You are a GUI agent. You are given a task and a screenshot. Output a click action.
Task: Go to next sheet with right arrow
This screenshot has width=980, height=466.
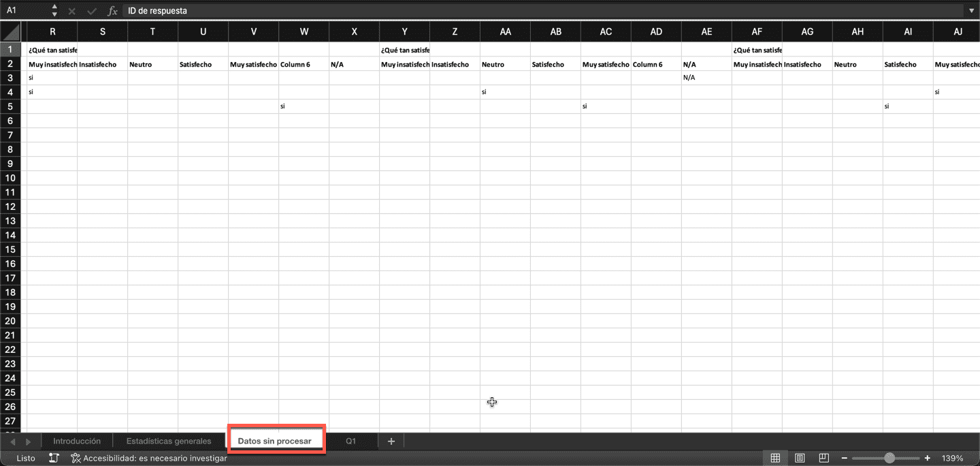pos(28,441)
